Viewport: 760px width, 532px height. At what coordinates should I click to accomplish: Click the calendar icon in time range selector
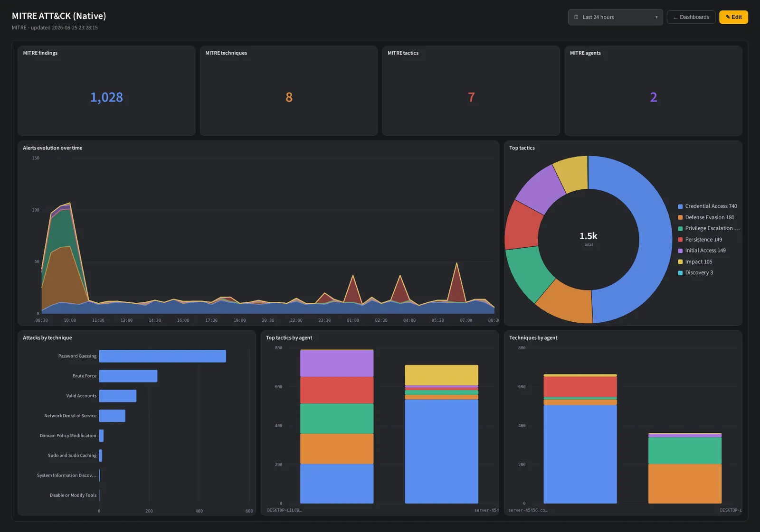coord(576,17)
